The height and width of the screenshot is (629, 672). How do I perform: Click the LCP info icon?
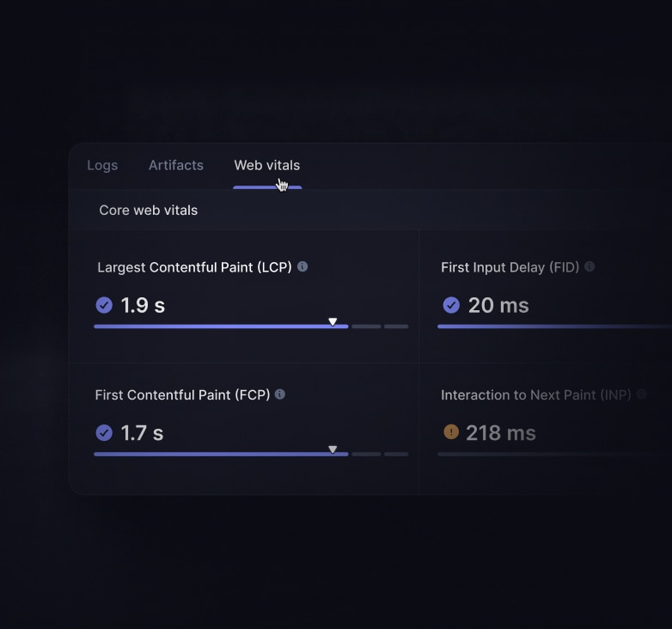pyautogui.click(x=302, y=266)
